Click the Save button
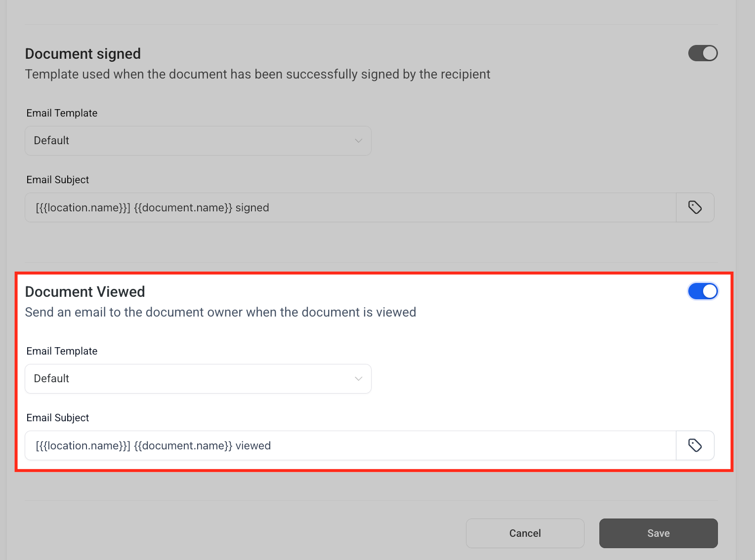 (x=658, y=533)
